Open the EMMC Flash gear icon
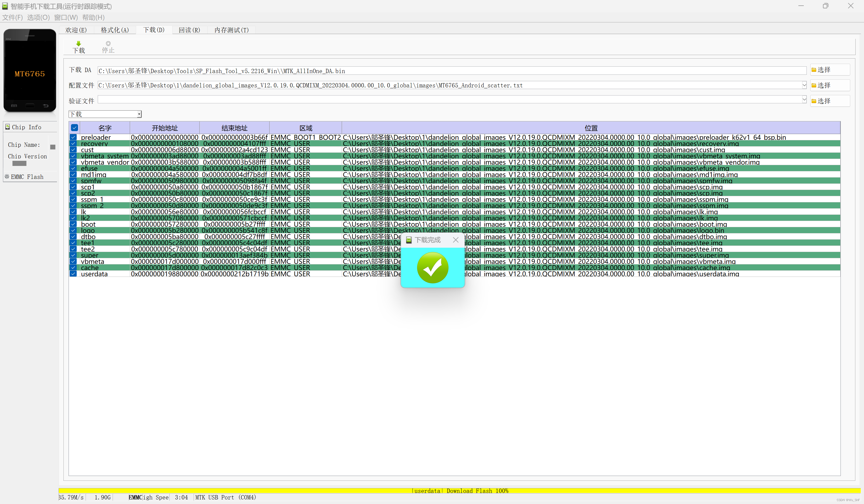The height and width of the screenshot is (504, 864). 7,176
